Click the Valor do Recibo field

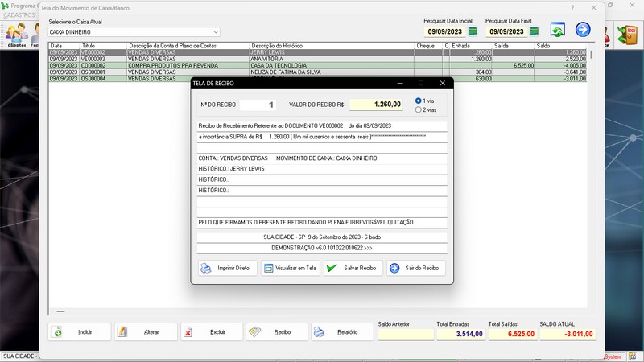coord(376,105)
